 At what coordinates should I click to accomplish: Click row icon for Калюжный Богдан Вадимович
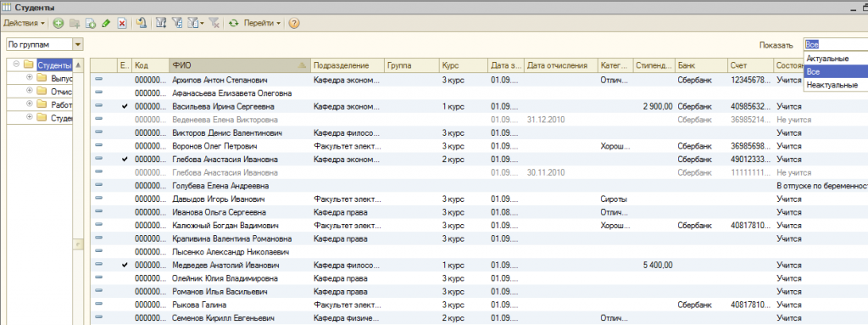99,225
